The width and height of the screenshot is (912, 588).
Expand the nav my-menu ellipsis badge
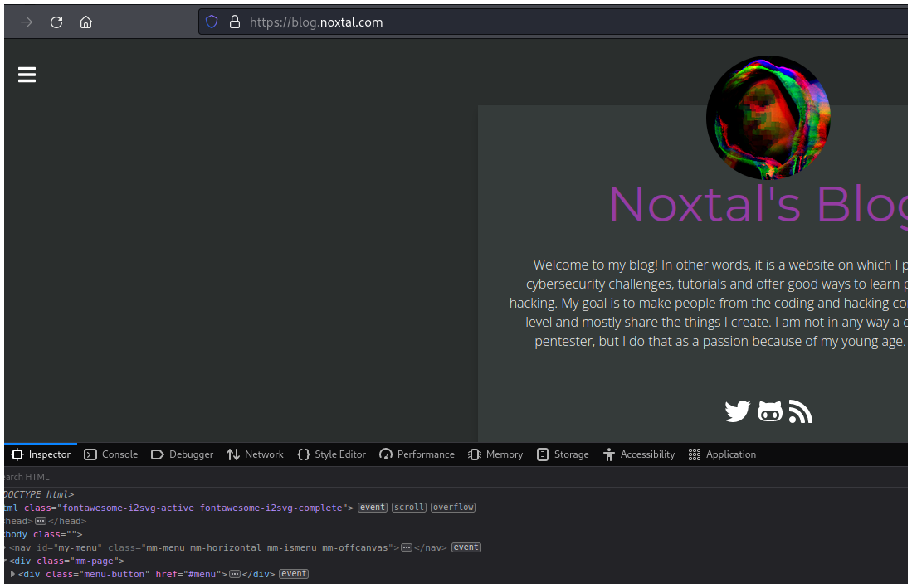pyautogui.click(x=407, y=547)
